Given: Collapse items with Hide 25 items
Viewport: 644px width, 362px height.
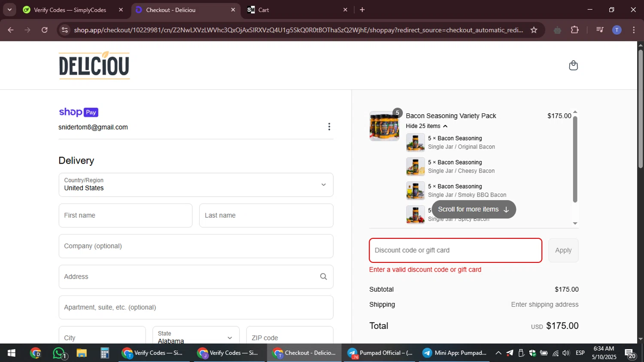Looking at the screenshot, I should (427, 126).
